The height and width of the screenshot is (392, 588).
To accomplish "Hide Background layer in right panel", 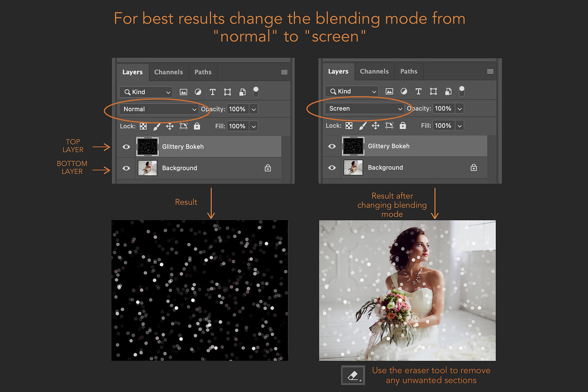I will (332, 168).
